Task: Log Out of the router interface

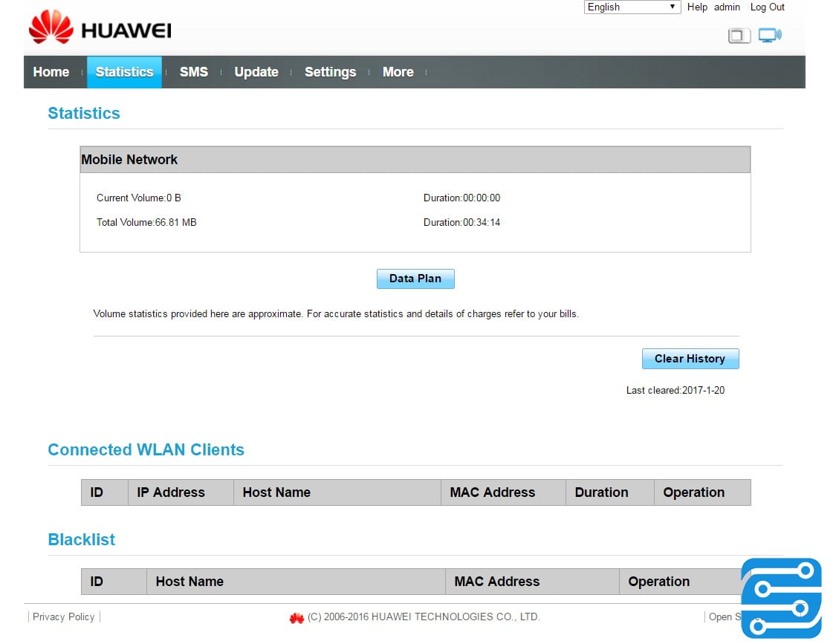Action: click(767, 7)
